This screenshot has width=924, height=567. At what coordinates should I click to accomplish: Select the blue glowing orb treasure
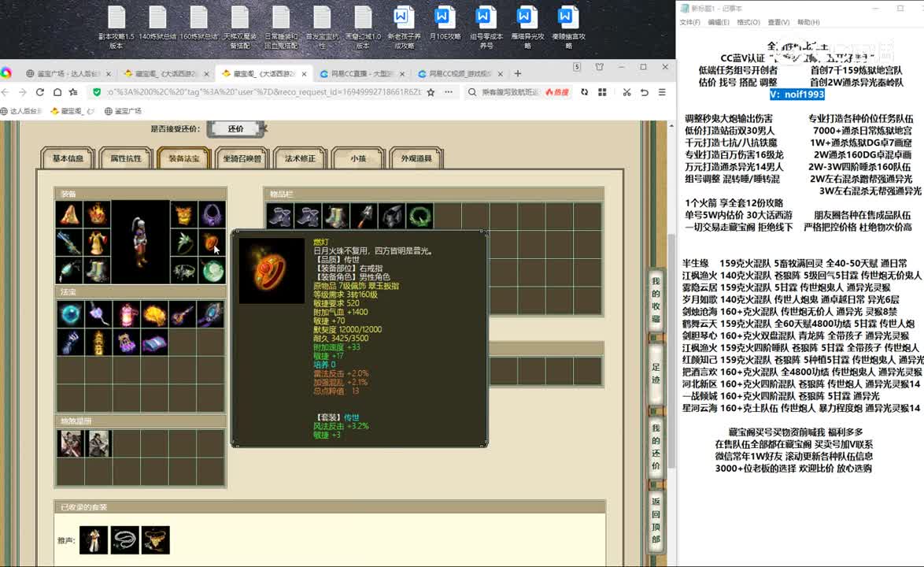(x=70, y=314)
